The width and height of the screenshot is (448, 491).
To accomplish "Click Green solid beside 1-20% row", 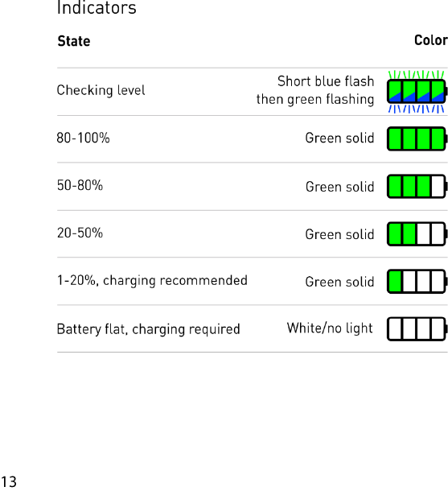I will click(339, 282).
